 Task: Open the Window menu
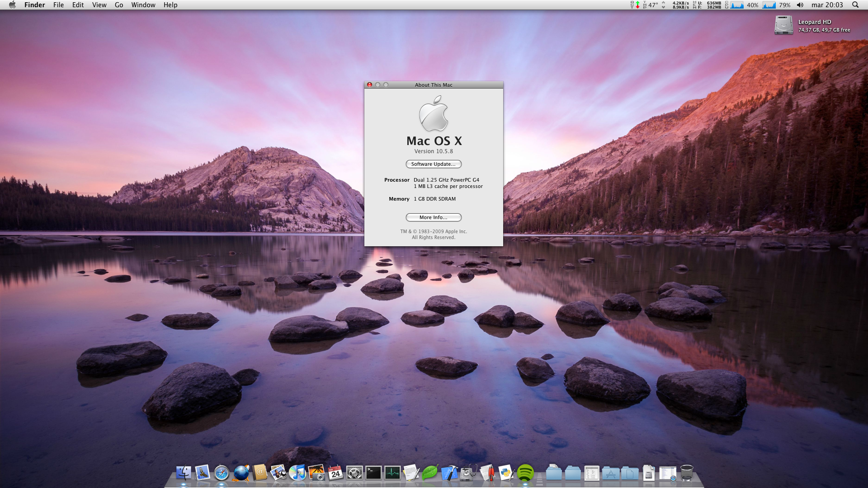pyautogui.click(x=143, y=5)
